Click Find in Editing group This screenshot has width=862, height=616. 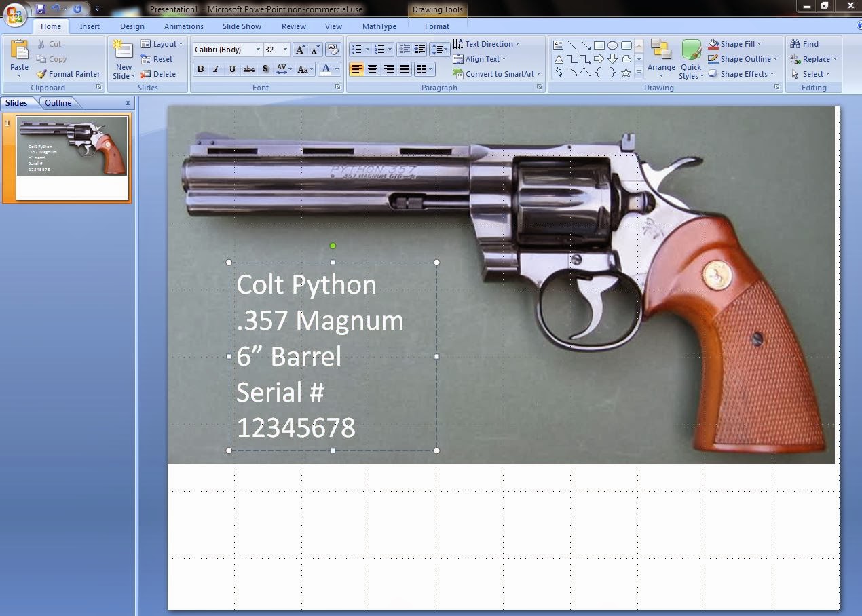(x=805, y=44)
